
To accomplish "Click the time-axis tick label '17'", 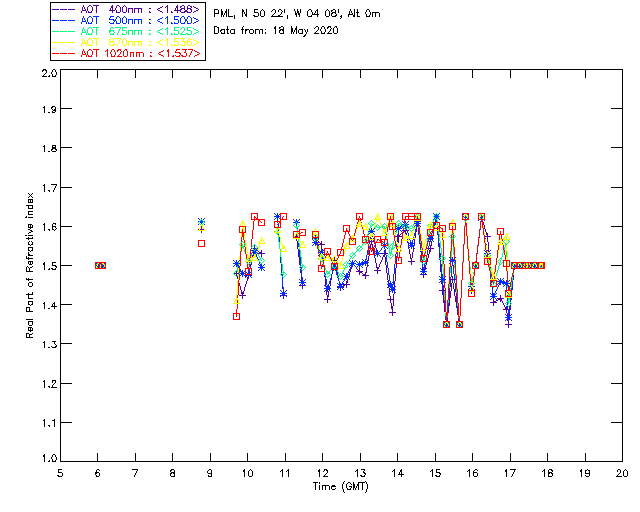I will pyautogui.click(x=510, y=473).
